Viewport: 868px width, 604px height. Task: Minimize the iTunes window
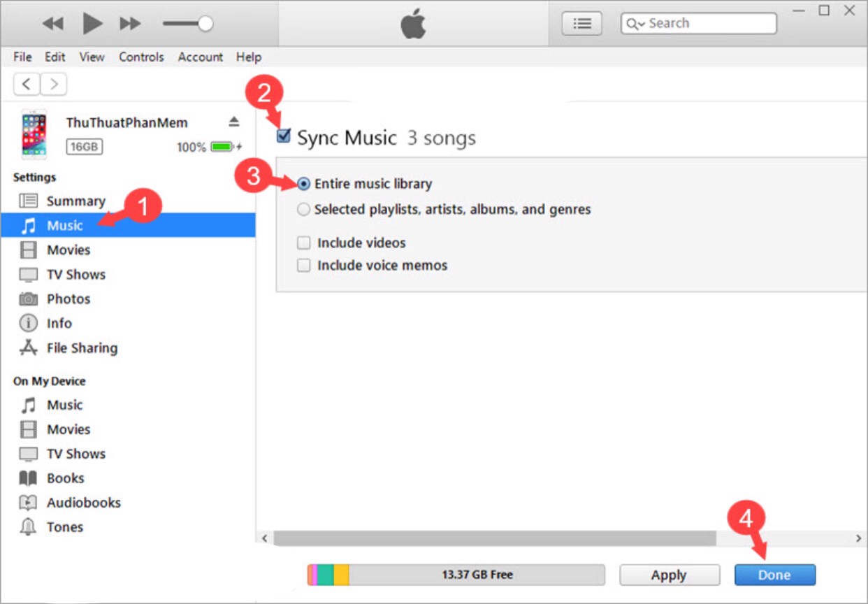(798, 10)
